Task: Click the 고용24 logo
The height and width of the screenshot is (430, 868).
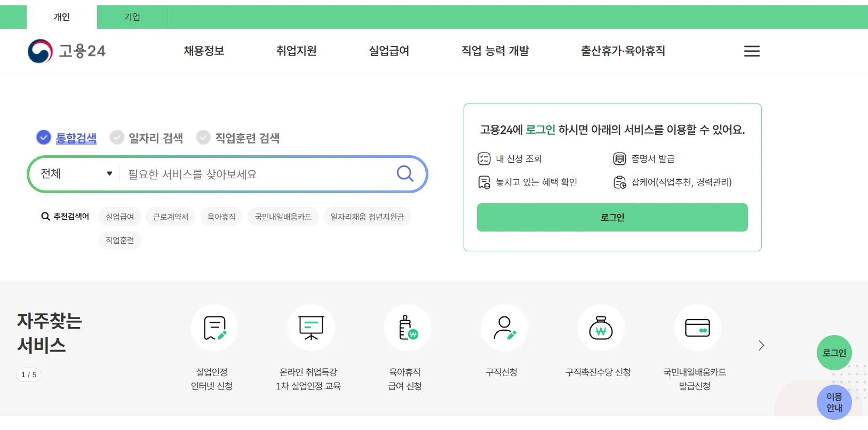Action: [67, 51]
